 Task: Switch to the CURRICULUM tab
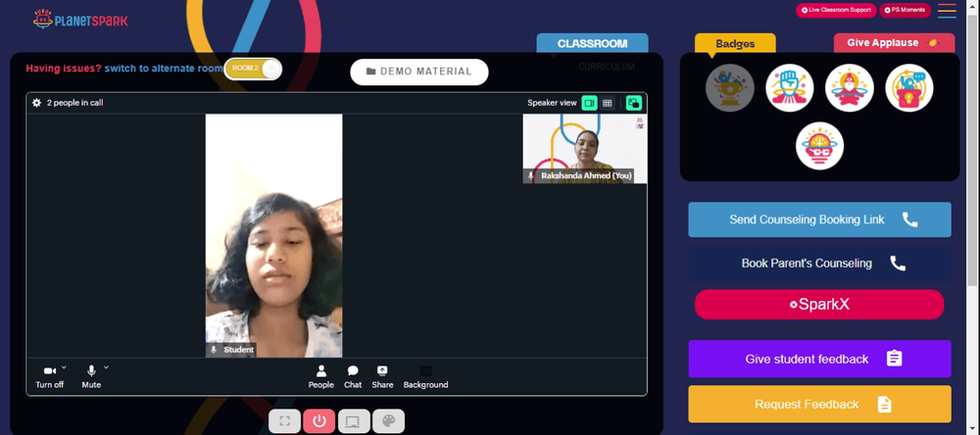(x=607, y=67)
